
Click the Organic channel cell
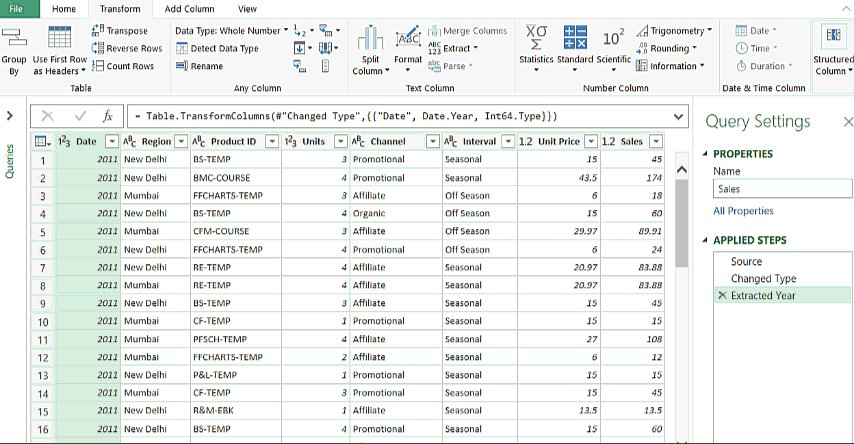[x=396, y=214]
